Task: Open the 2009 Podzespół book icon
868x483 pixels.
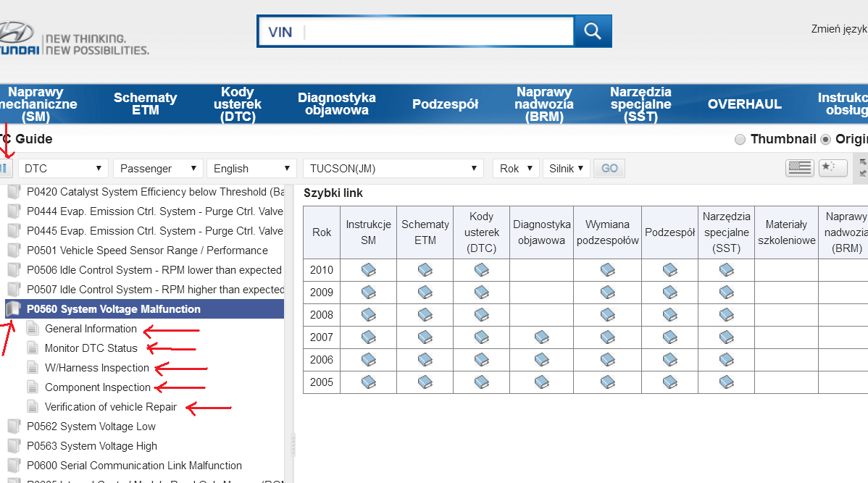Action: click(x=669, y=292)
